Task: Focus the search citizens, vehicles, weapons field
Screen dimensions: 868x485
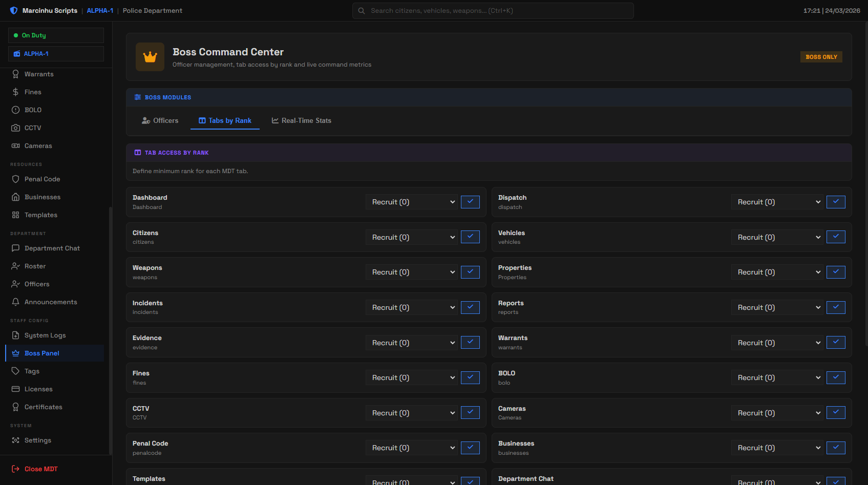Action: point(493,11)
